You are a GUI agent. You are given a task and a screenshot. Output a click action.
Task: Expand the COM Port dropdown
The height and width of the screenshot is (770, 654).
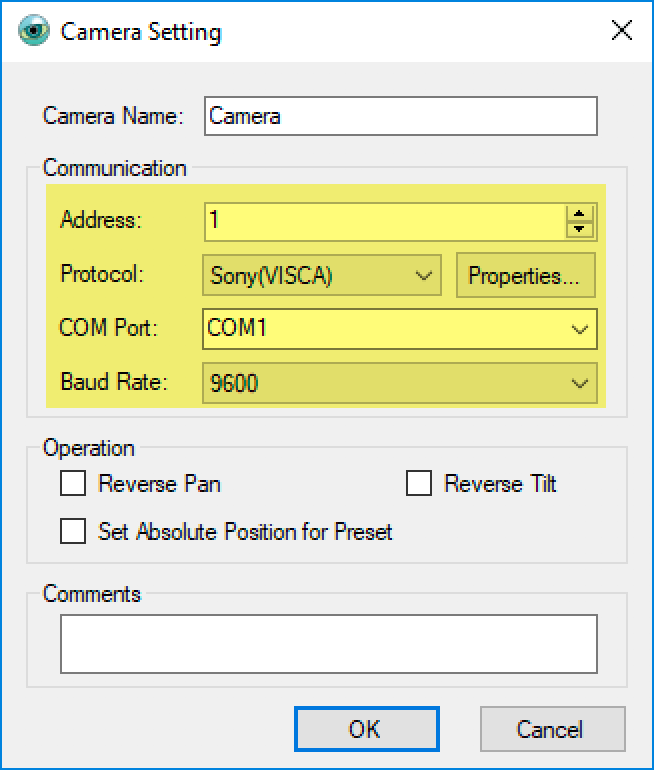click(x=400, y=329)
